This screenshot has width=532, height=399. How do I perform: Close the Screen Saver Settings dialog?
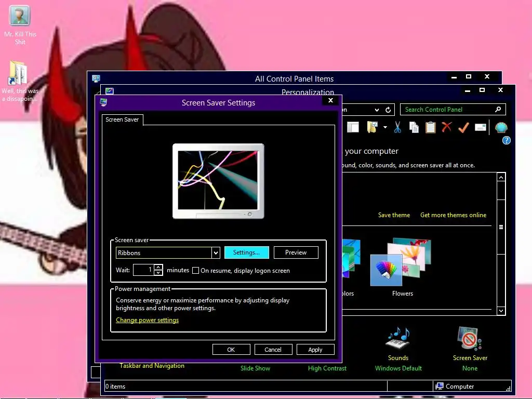[331, 100]
